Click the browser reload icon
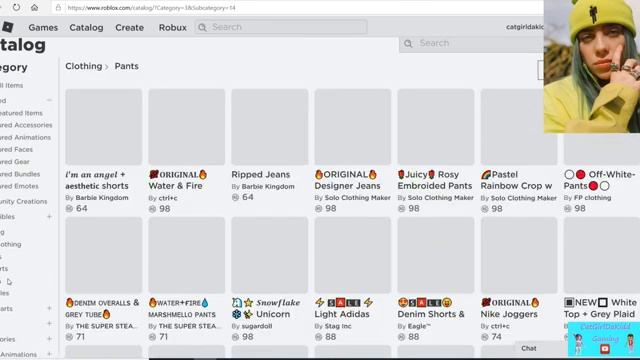Screen dimensions: 640x360 [16, 7]
